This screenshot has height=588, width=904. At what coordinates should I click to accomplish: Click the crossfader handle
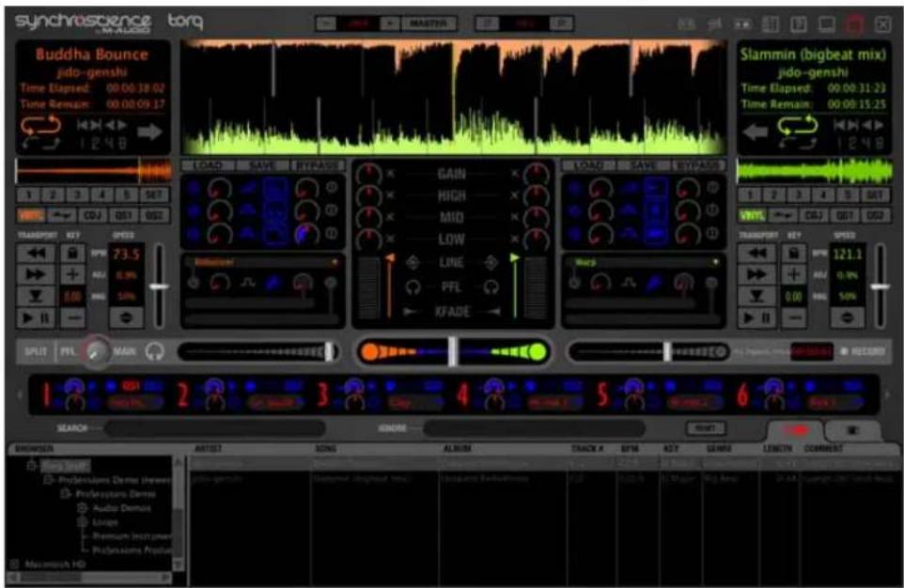[453, 351]
